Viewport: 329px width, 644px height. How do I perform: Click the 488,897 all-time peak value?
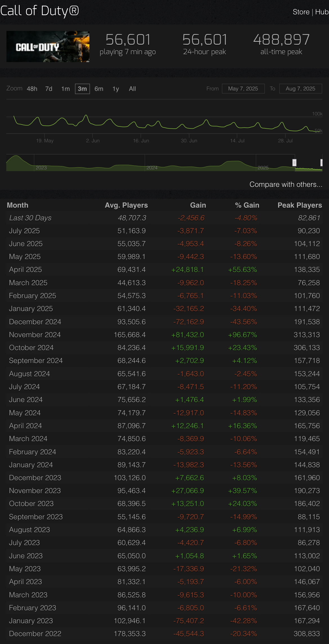click(281, 39)
